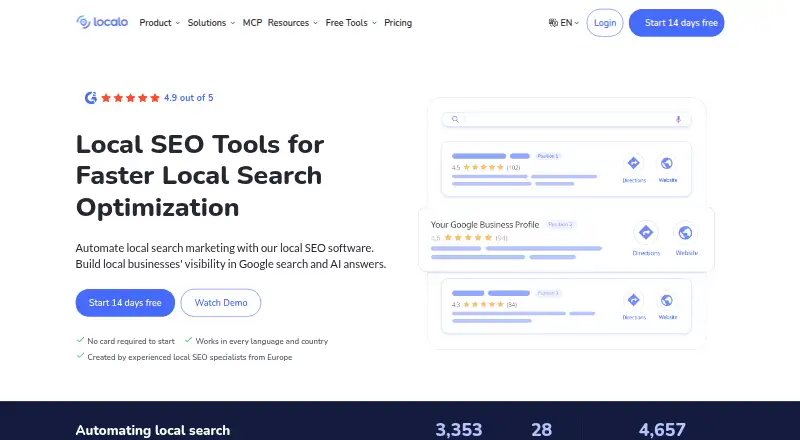The image size is (800, 440).
Task: Click the 4.5 star rating in first card
Action: 486,167
